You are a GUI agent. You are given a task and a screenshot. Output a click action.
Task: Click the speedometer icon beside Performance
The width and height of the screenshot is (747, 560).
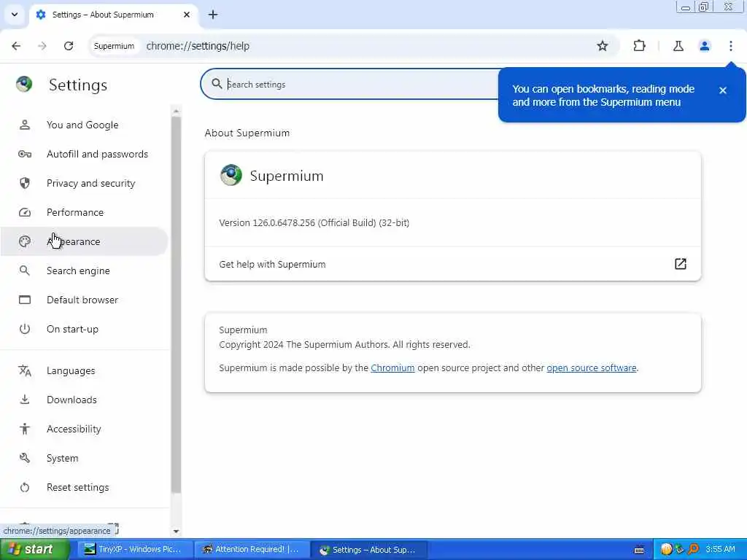[x=25, y=212]
